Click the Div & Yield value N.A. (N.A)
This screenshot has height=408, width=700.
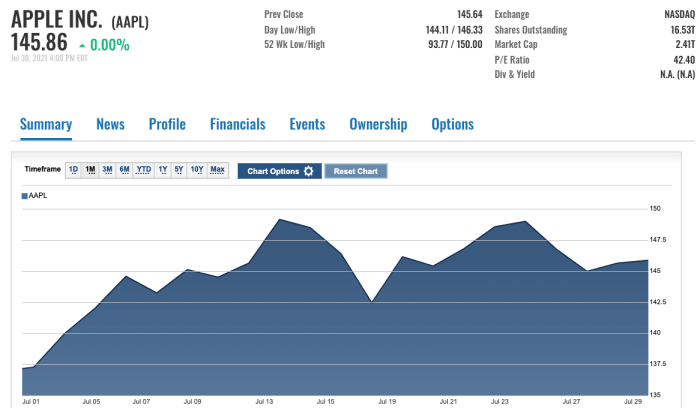click(678, 74)
